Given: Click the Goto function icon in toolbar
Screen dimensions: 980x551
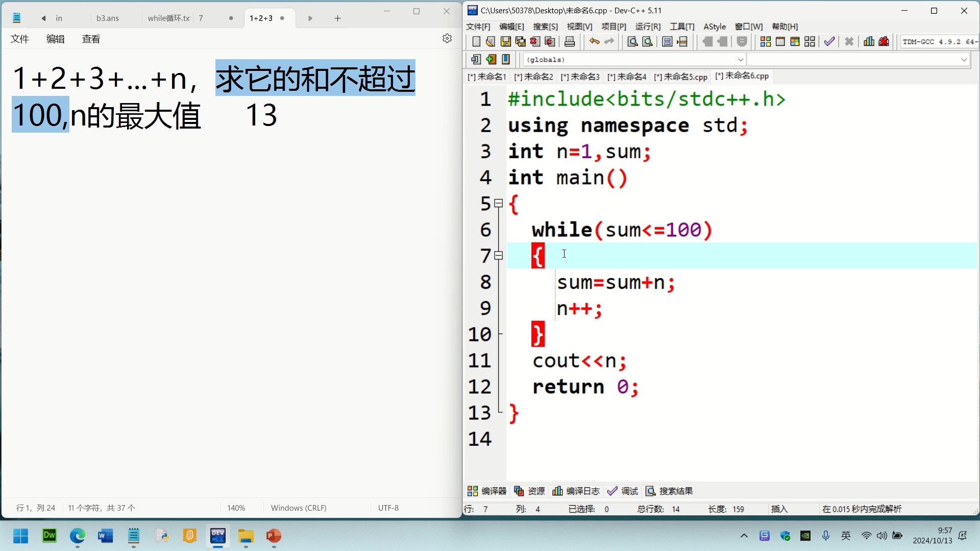Looking at the screenshot, I should 667,42.
